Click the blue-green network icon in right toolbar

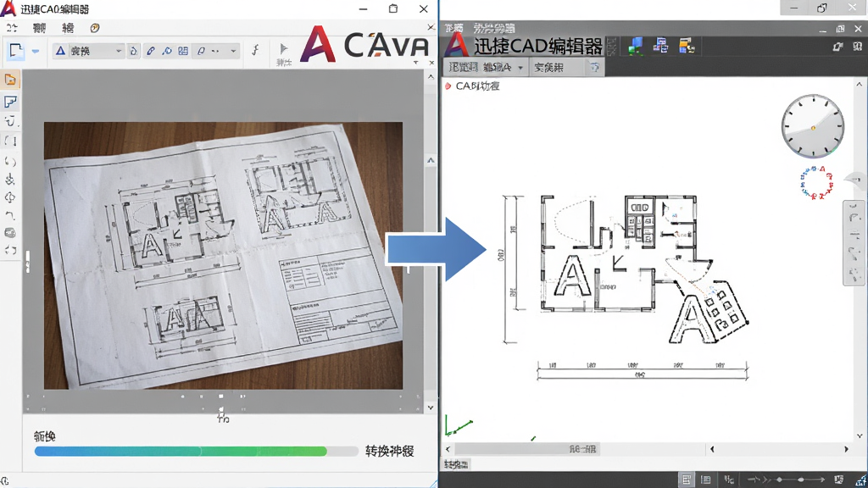tap(636, 47)
